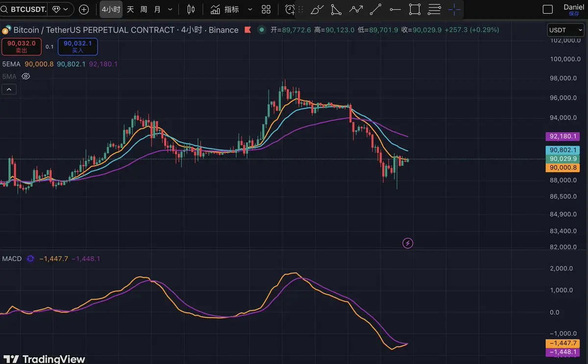Switch to the 天 daily timeframe
Viewport: 588px width, 364px height.
tap(130, 9)
